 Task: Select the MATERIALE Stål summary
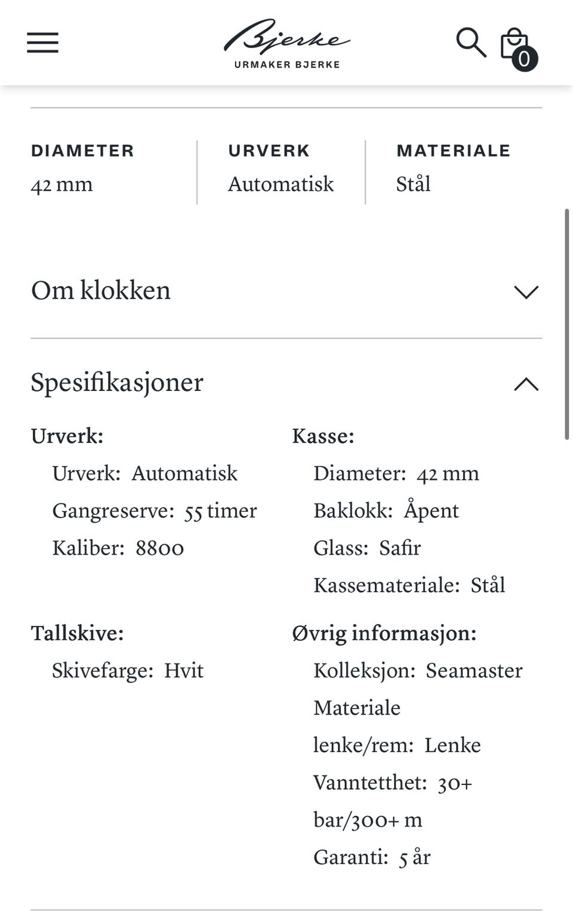453,169
